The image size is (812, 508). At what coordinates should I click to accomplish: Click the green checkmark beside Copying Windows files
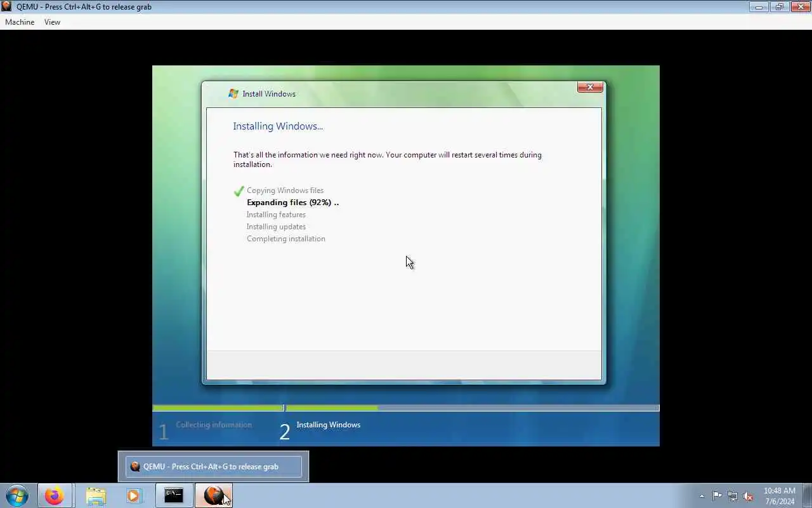point(239,190)
